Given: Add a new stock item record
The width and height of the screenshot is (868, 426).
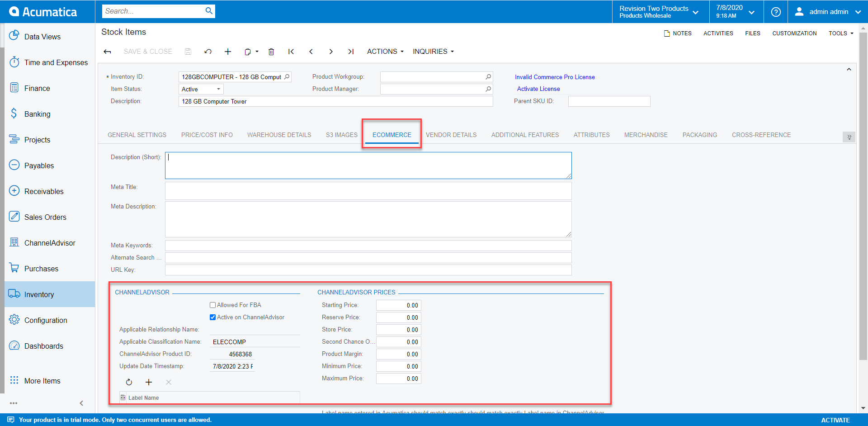Looking at the screenshot, I should click(x=228, y=52).
